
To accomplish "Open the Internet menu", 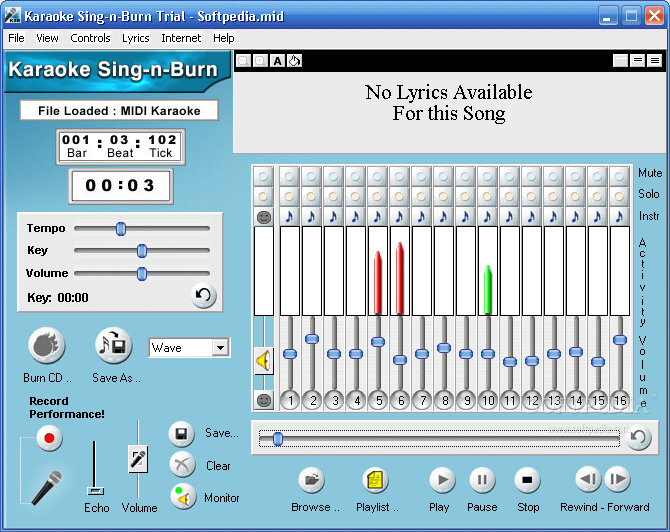I will pos(181,38).
